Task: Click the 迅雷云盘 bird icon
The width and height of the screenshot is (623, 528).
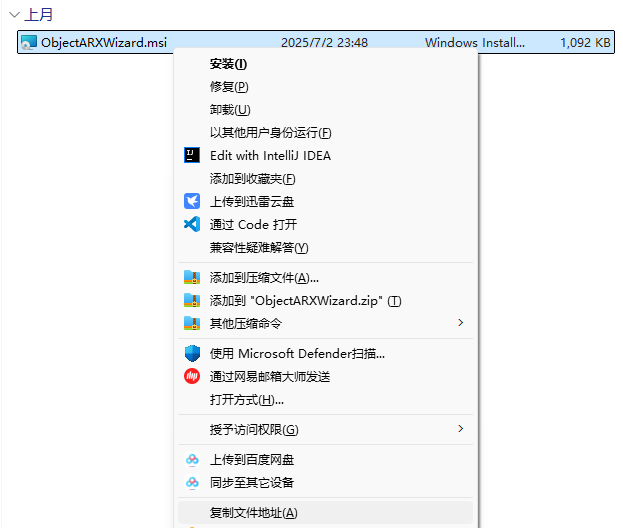Action: (192, 201)
